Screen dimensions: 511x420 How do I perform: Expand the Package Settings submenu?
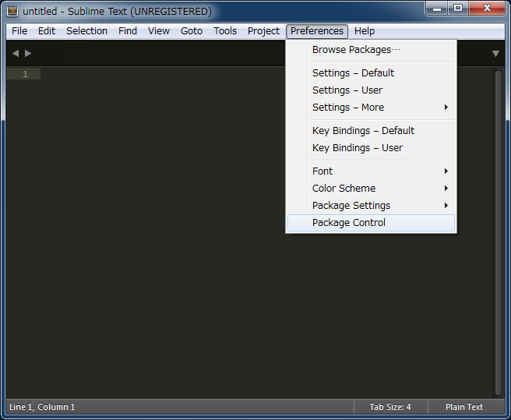(x=371, y=206)
